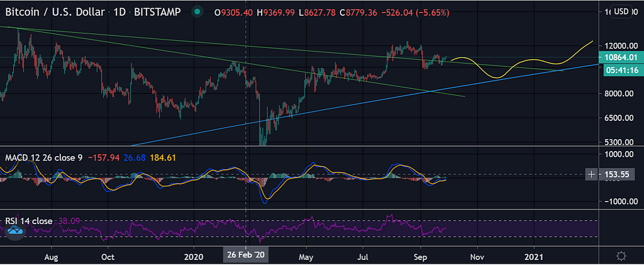Screen dimensions: 644x265
Task: Click the 8000.00 price axis label
Action: tap(619, 94)
